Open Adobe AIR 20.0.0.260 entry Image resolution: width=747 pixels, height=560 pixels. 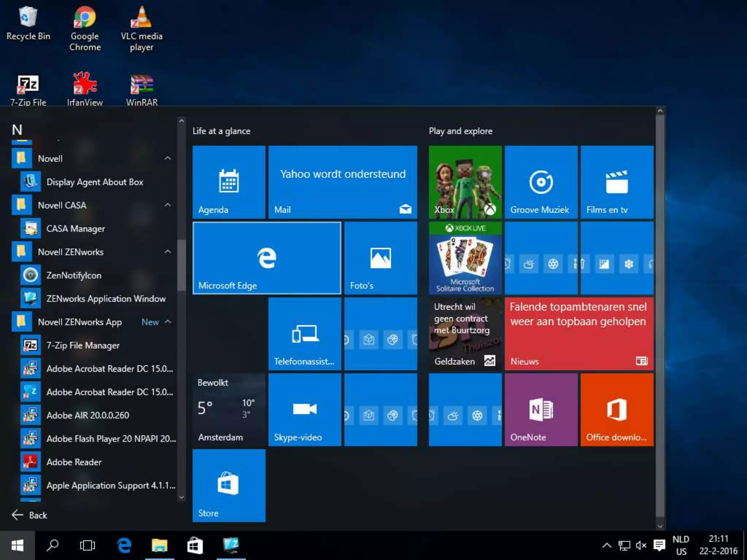[94, 415]
